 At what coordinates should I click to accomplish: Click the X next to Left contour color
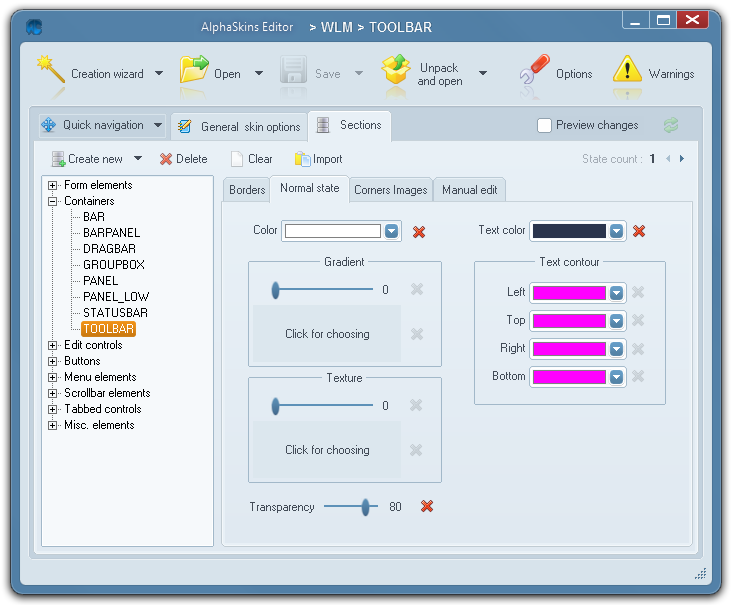tap(638, 292)
